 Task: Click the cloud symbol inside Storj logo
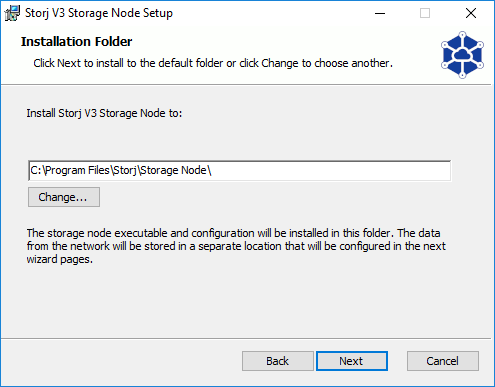coord(462,54)
